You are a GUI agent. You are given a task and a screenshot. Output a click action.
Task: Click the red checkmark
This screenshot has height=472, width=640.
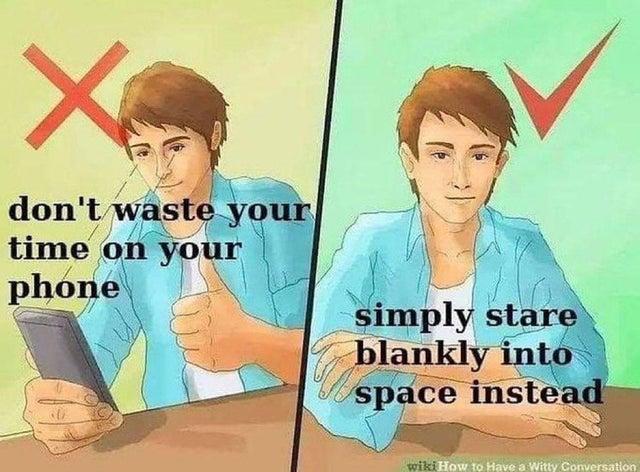click(x=563, y=82)
